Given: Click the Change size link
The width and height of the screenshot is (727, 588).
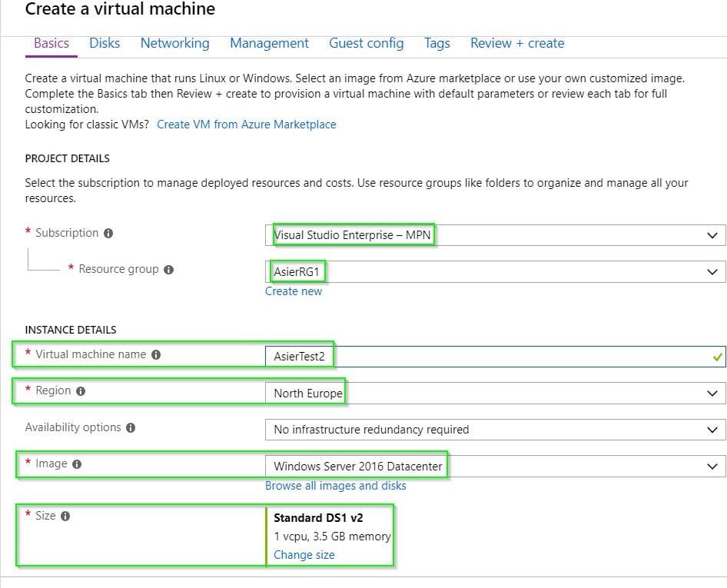Looking at the screenshot, I should 304,555.
